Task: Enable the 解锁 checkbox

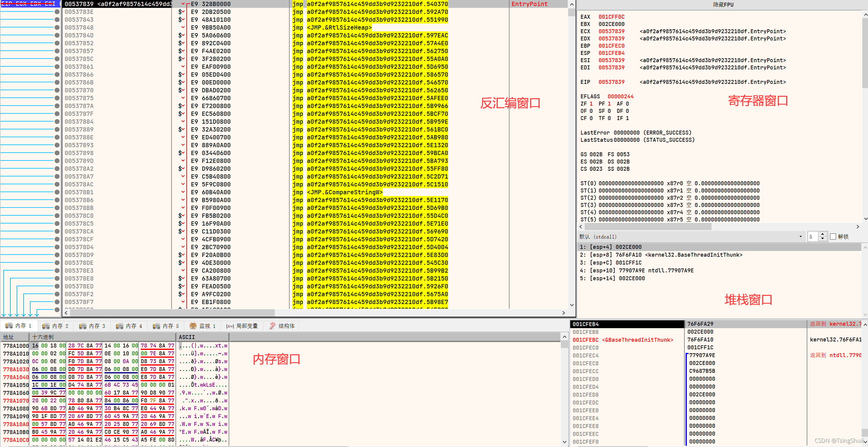Action: pyautogui.click(x=833, y=237)
